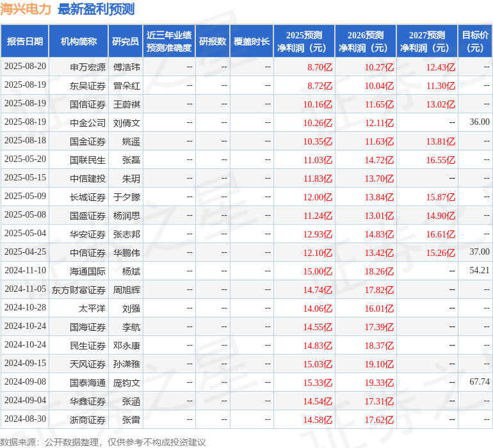Click the 目标价 column header

point(475,42)
